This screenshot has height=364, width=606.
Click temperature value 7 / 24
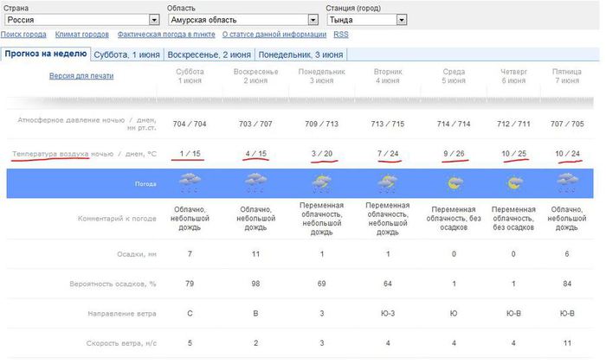pos(388,154)
